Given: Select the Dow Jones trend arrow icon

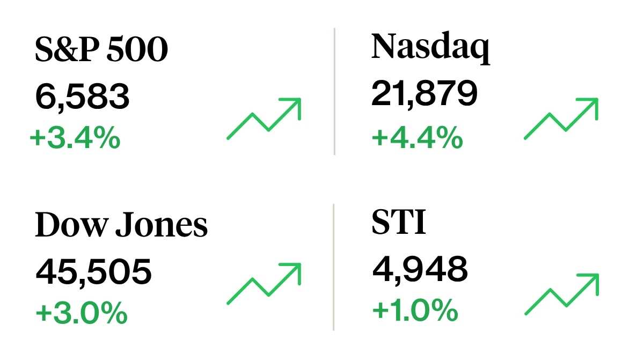Looking at the screenshot, I should click(264, 284).
